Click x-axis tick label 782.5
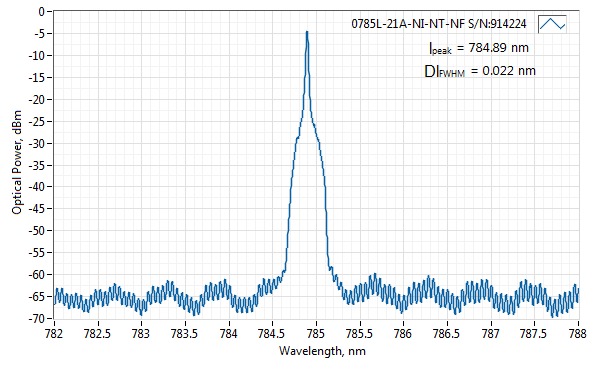 click(x=97, y=334)
